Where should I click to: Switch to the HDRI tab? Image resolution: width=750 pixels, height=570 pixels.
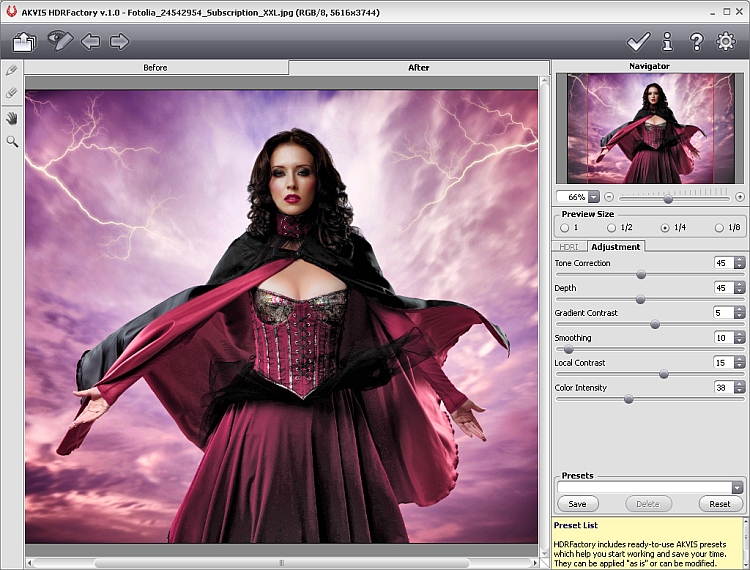(569, 247)
